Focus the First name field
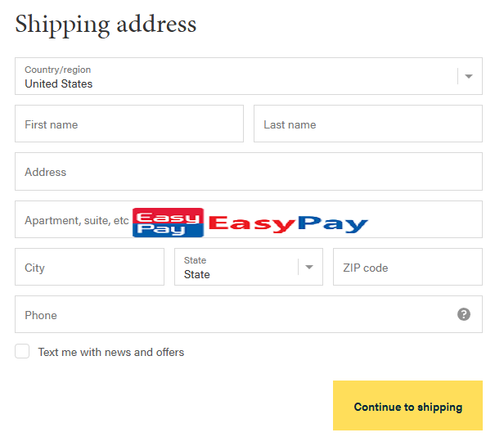Screen dimensions: 504x446 (x=129, y=124)
